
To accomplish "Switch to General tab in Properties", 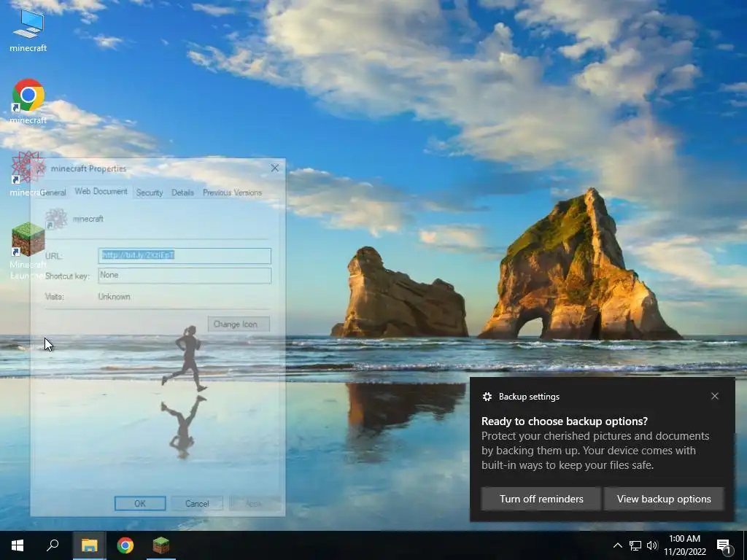I will click(53, 192).
